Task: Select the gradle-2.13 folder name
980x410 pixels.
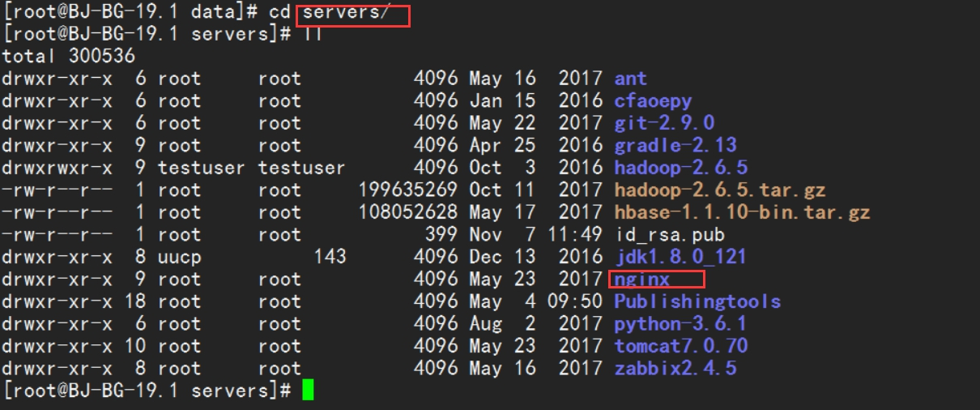Action: pos(675,146)
